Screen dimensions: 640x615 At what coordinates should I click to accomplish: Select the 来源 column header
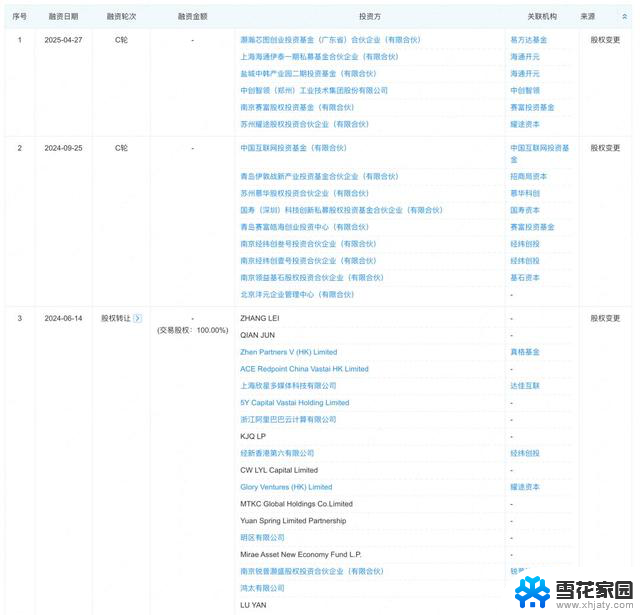coord(588,16)
